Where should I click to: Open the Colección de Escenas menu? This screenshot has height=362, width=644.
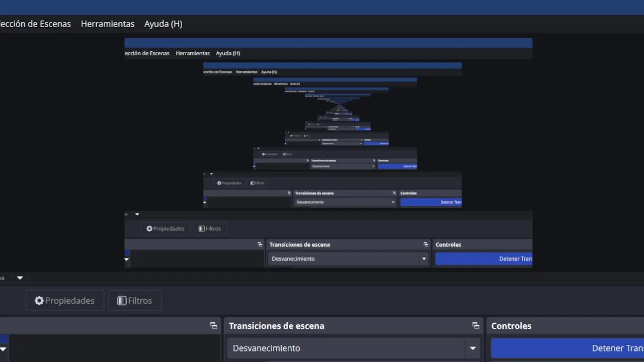coord(35,24)
